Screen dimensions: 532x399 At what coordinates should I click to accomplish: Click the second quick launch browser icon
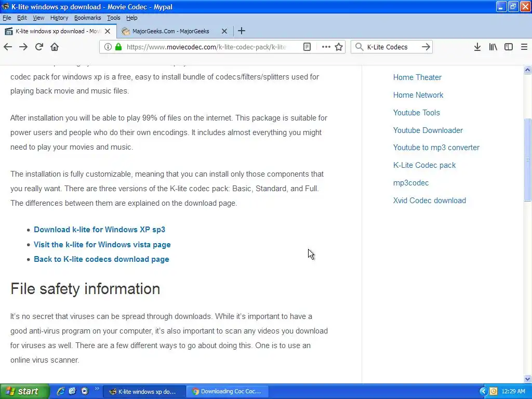(73, 391)
